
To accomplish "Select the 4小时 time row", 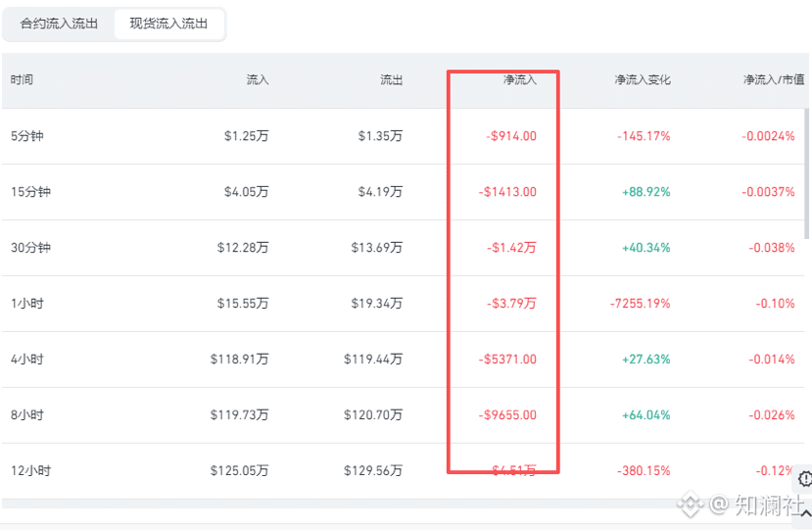I will (x=403, y=360).
